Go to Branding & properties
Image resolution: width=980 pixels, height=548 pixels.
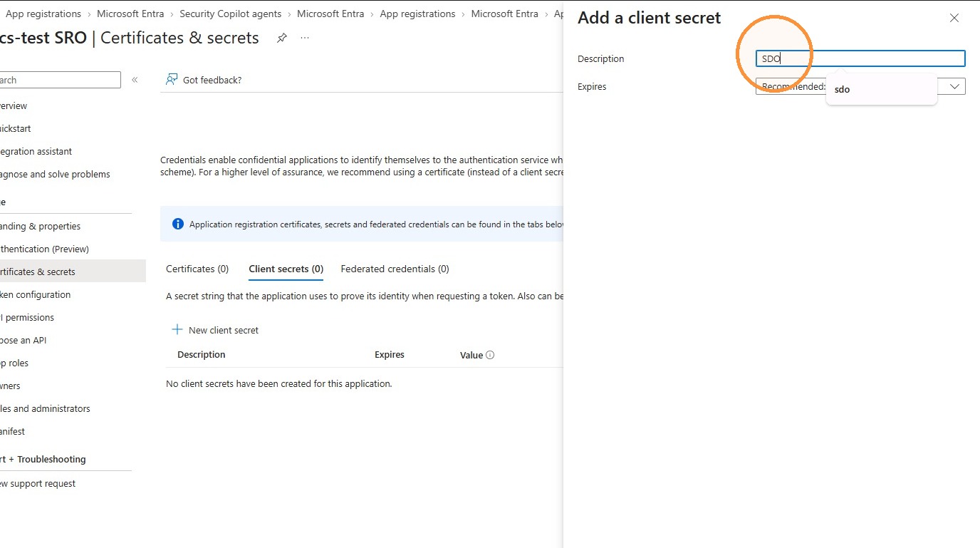point(41,226)
